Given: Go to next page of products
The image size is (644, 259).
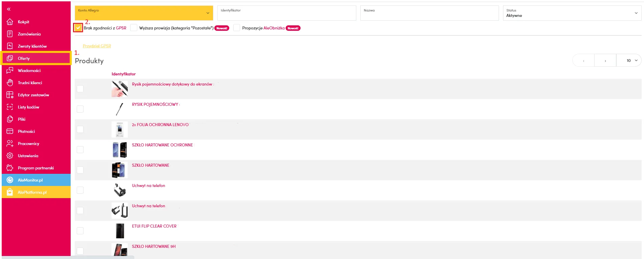Looking at the screenshot, I should coord(605,61).
